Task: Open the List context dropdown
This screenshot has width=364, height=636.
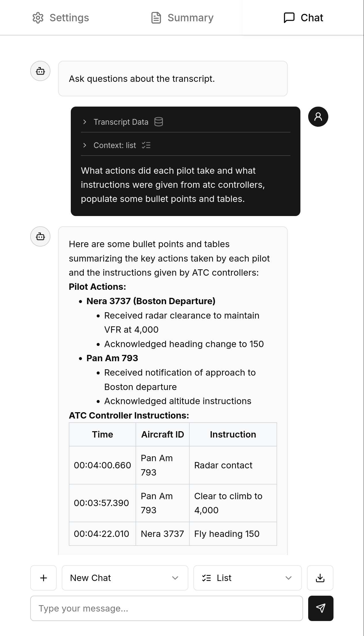Action: point(247,578)
